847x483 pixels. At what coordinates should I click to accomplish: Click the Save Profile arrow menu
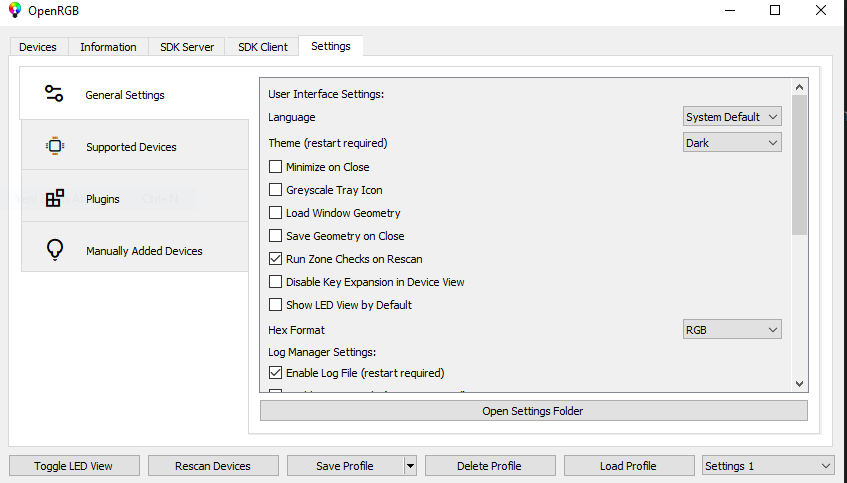411,466
